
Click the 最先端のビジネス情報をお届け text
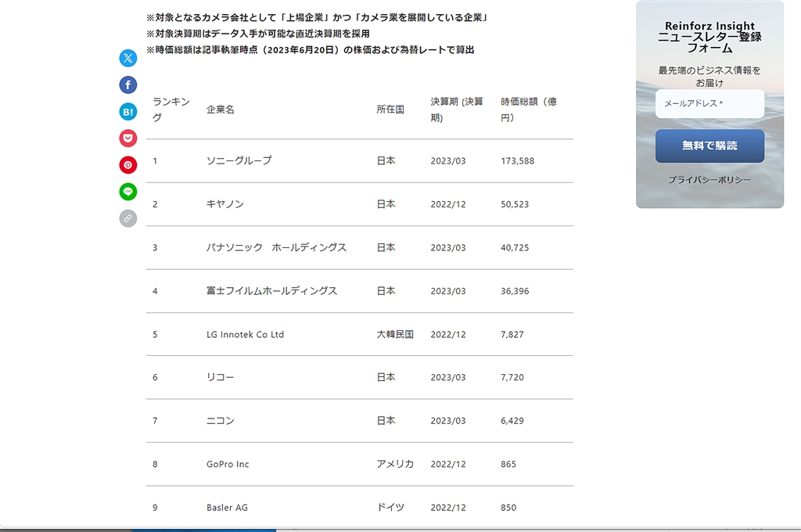(x=709, y=77)
